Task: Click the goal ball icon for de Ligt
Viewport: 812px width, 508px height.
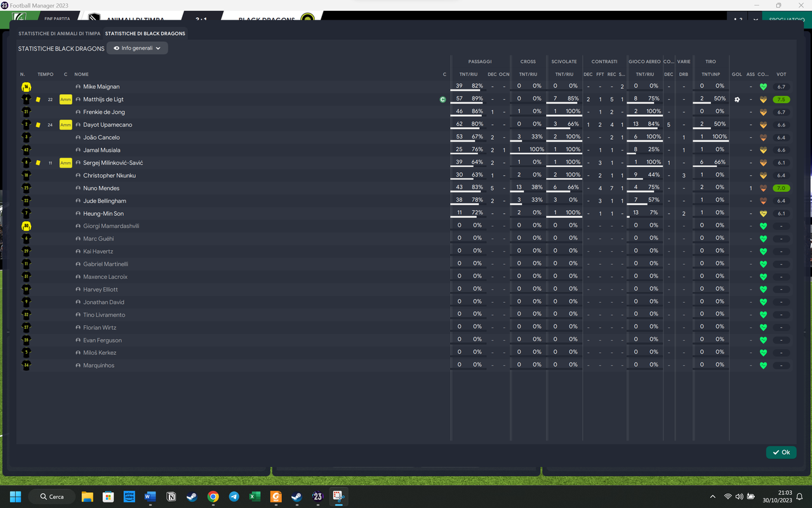Action: 737,99
